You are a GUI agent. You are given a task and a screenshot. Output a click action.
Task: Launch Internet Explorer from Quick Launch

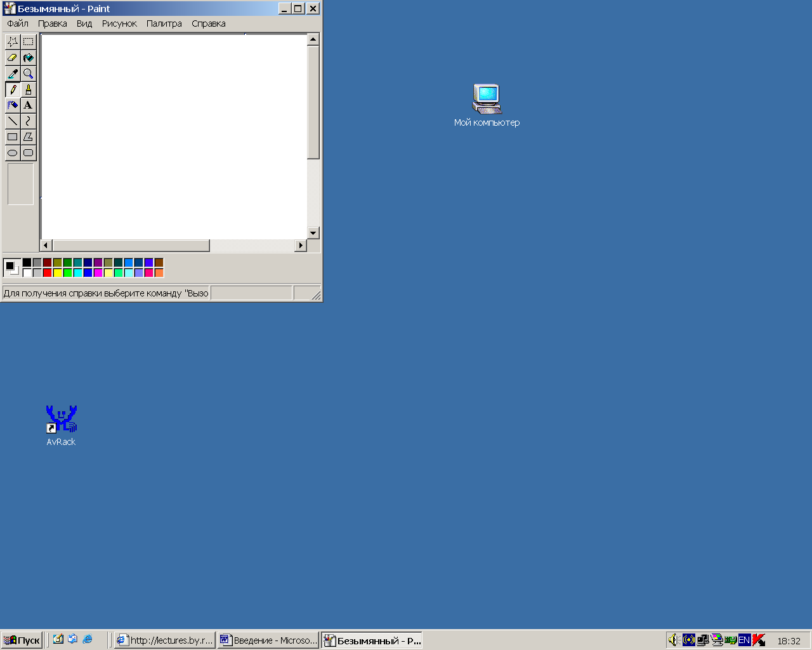88,639
